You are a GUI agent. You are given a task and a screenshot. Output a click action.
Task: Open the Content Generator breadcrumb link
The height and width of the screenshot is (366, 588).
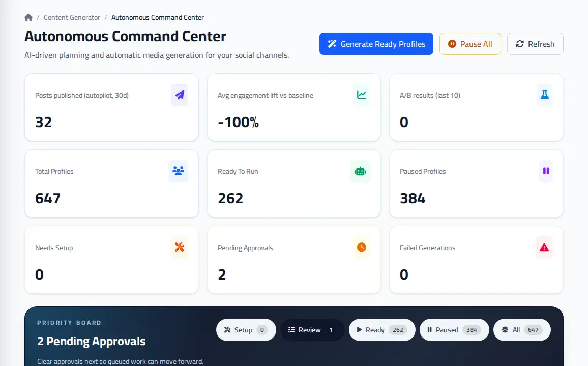[x=72, y=17]
